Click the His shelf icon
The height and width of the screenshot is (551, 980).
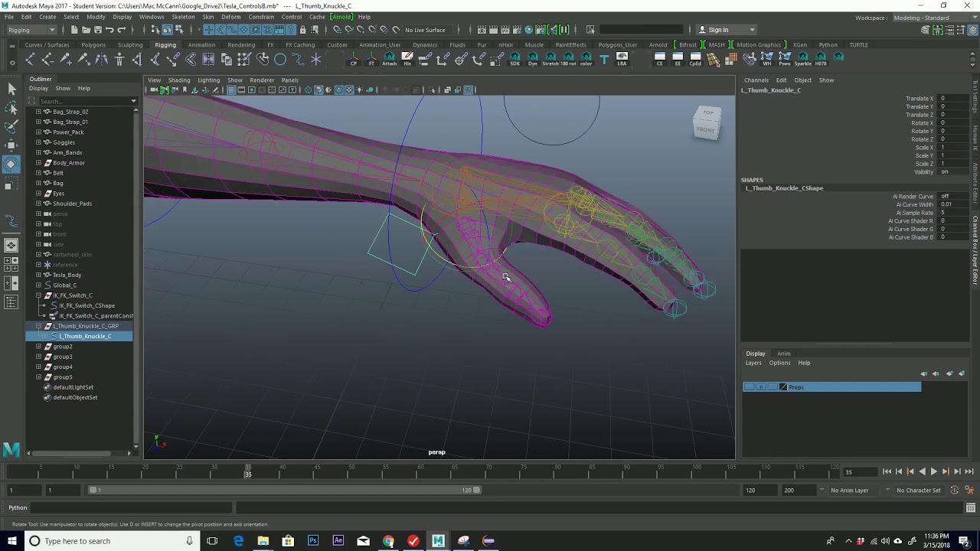pos(407,59)
